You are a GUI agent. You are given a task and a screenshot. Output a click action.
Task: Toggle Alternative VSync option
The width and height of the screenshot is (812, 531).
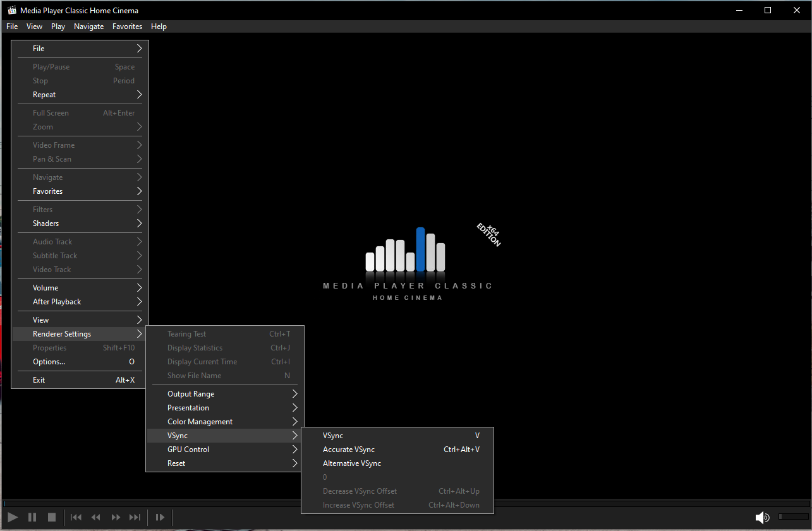click(397, 463)
